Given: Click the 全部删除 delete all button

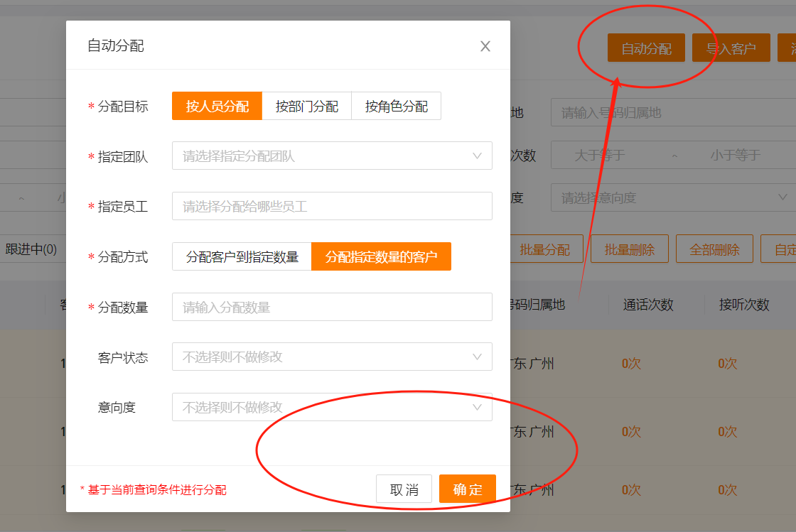Looking at the screenshot, I should tap(714, 249).
